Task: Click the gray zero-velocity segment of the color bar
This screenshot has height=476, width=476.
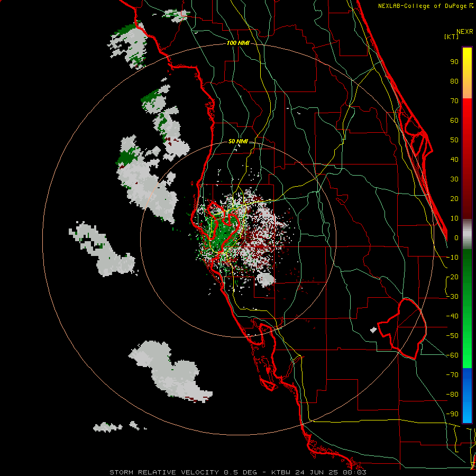Action: (x=467, y=234)
